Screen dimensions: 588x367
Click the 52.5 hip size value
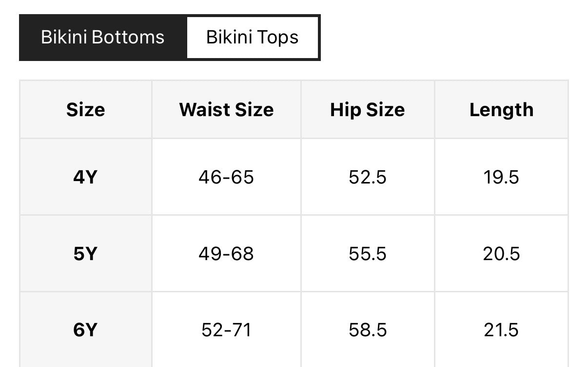pyautogui.click(x=367, y=177)
